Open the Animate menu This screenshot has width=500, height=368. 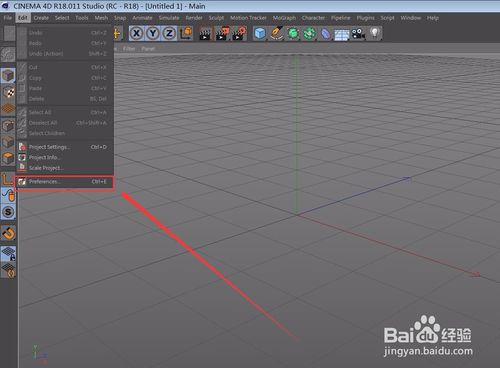(x=142, y=18)
